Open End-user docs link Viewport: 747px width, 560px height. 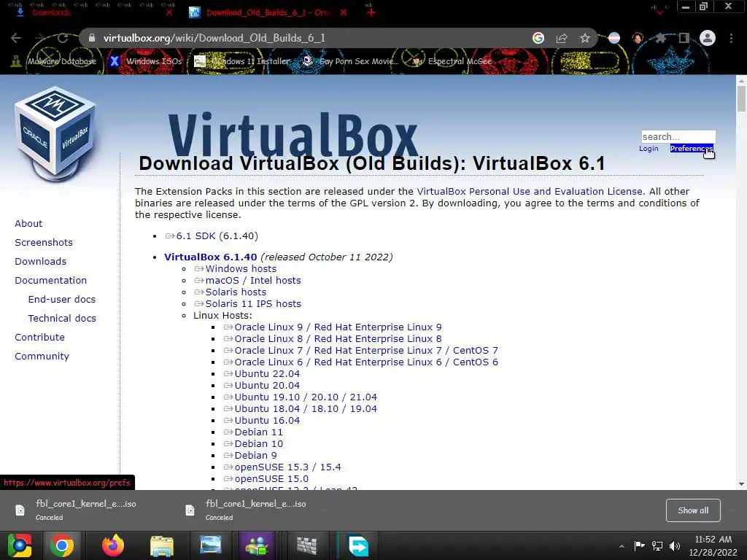[62, 300]
